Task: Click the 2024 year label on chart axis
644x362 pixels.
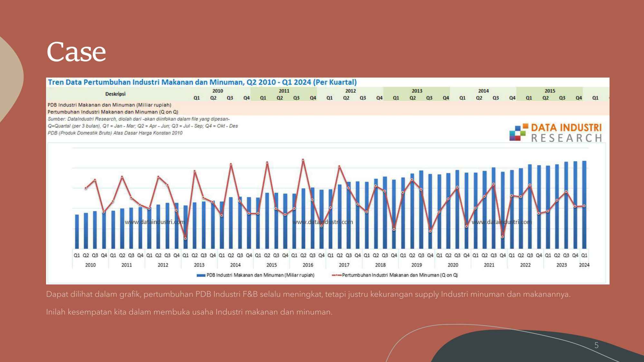Action: pos(584,265)
